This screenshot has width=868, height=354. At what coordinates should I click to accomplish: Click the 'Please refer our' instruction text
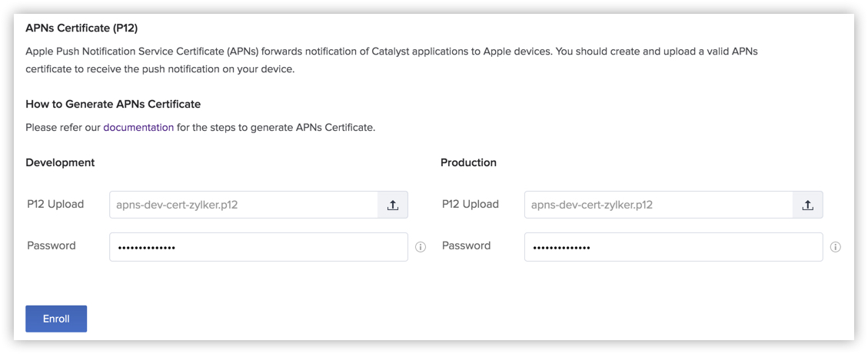(64, 127)
